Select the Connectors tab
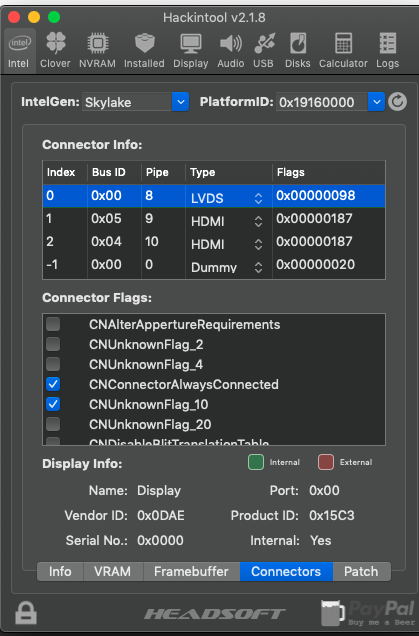Image resolution: width=419 pixels, height=636 pixels. coord(286,572)
